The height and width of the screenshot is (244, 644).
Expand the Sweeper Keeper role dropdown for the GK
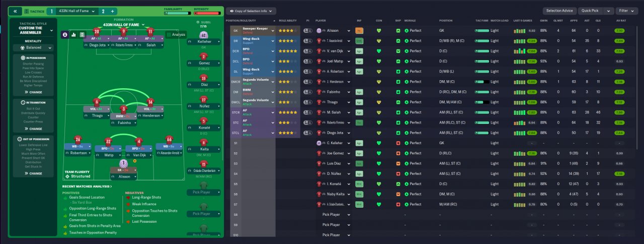273,30
